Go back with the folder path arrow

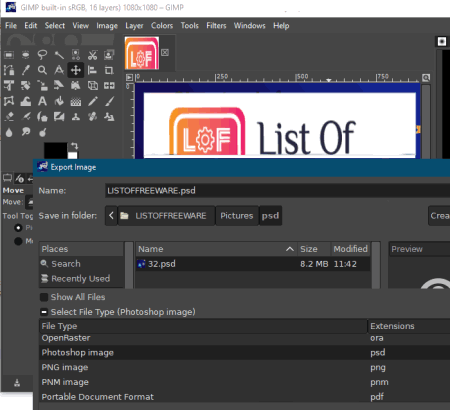click(x=111, y=216)
